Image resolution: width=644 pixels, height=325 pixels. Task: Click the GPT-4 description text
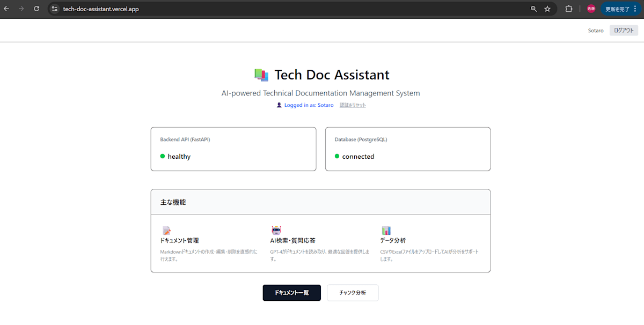click(x=319, y=255)
